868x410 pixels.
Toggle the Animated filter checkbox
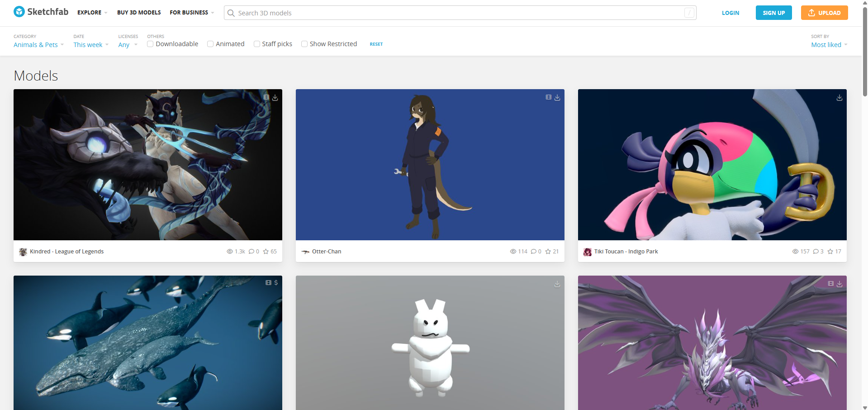click(210, 44)
